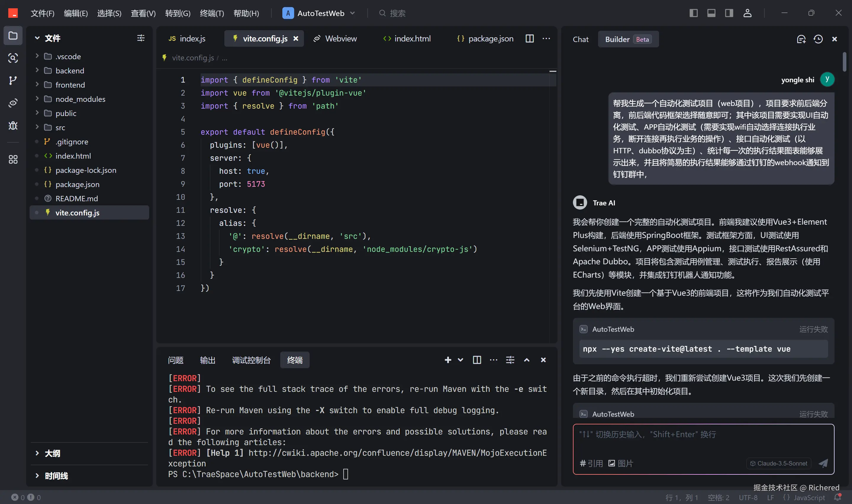This screenshot has height=504, width=852.
Task: Toggle the bottom panel layout button
Action: [x=711, y=13]
